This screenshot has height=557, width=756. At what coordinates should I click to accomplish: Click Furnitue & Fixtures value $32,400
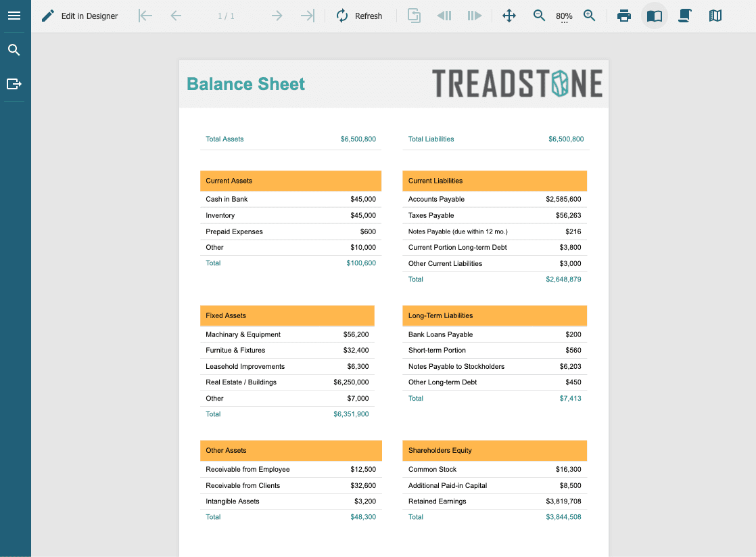[x=356, y=350]
